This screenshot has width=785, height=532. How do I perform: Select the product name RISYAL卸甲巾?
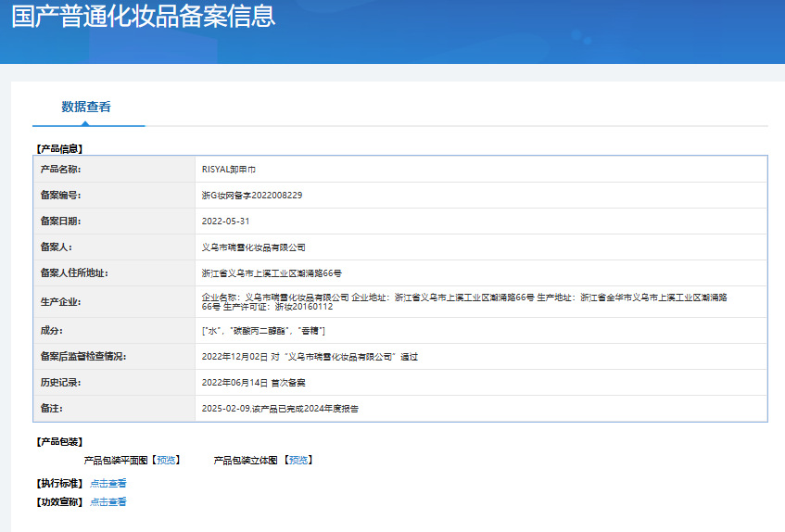(x=229, y=170)
